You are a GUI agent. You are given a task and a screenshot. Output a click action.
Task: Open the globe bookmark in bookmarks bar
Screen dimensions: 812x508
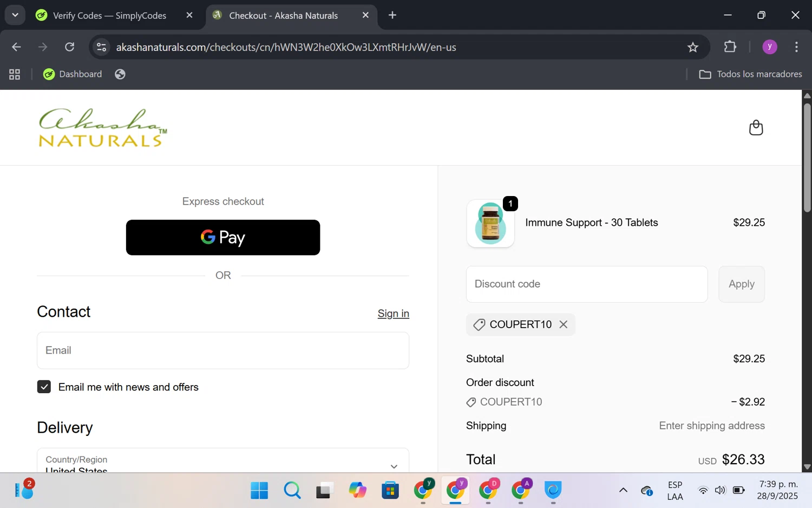point(120,74)
